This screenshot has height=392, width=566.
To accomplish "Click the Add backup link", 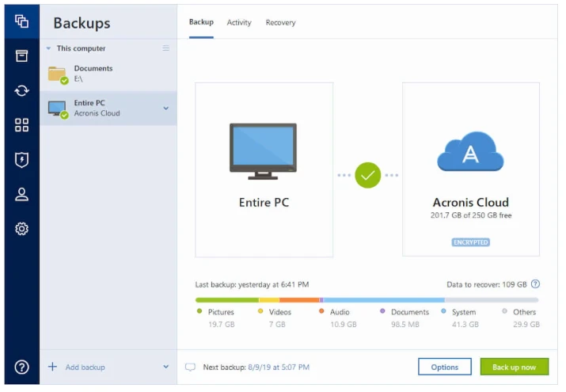I will [85, 367].
